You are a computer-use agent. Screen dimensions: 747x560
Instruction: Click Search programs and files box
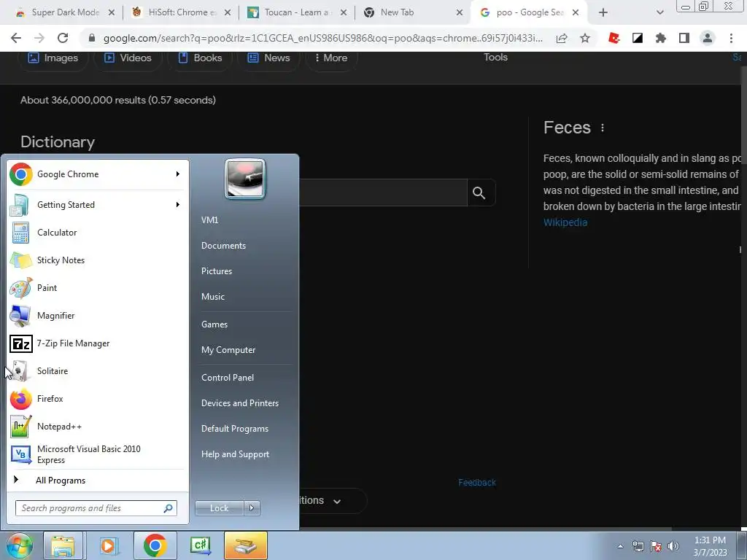(96, 508)
